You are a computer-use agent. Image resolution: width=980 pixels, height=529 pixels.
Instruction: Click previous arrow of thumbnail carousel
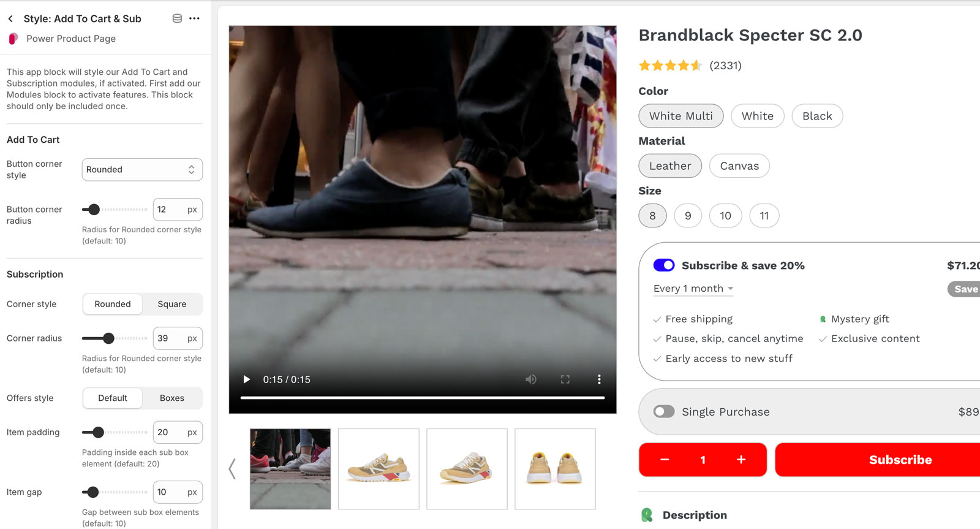click(232, 469)
